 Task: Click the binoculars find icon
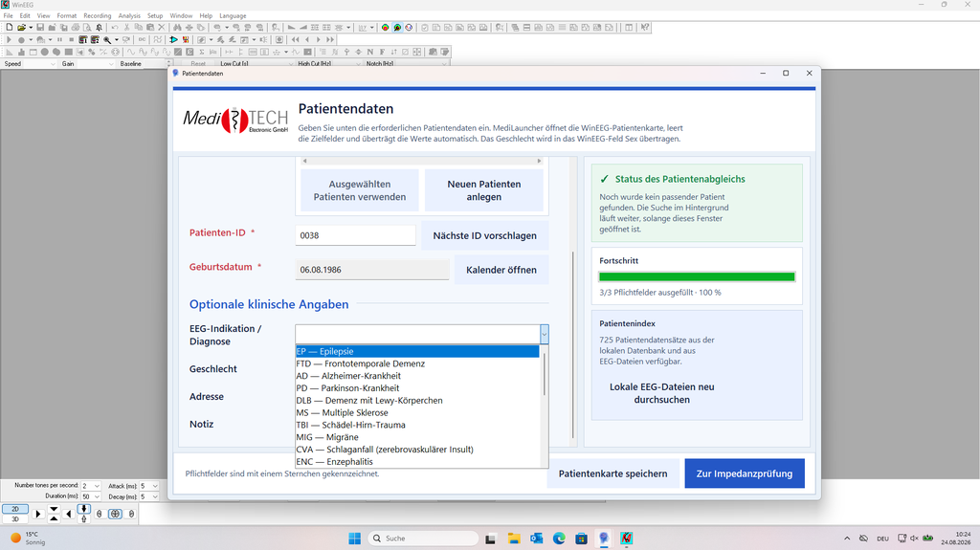pos(177,28)
